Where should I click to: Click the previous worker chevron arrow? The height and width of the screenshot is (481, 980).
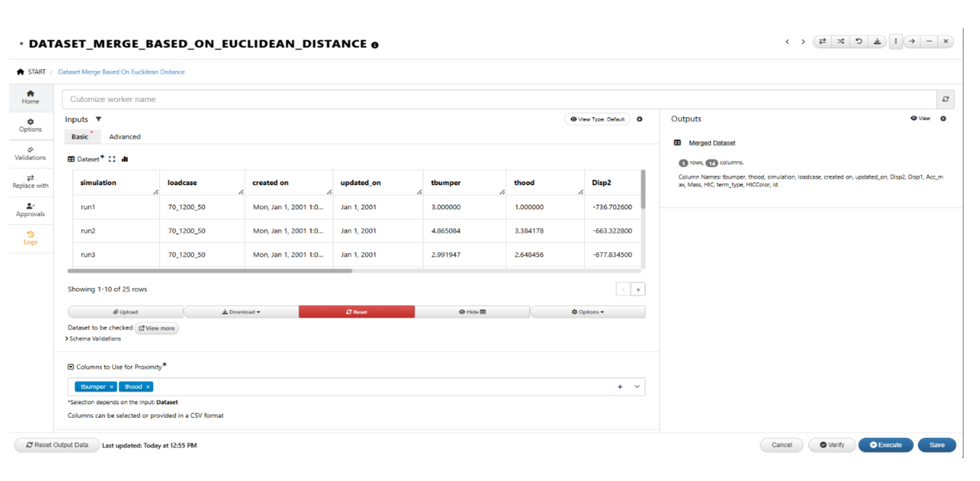pyautogui.click(x=787, y=42)
